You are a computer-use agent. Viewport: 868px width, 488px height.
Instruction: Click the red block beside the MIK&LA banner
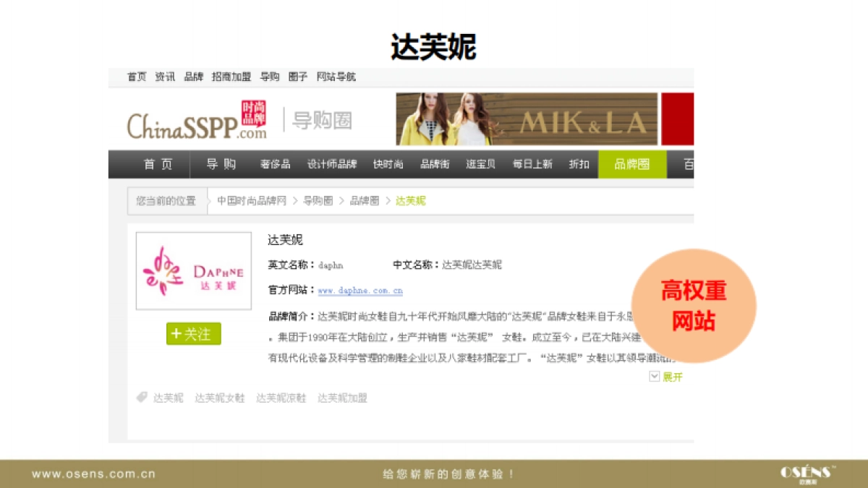(677, 119)
